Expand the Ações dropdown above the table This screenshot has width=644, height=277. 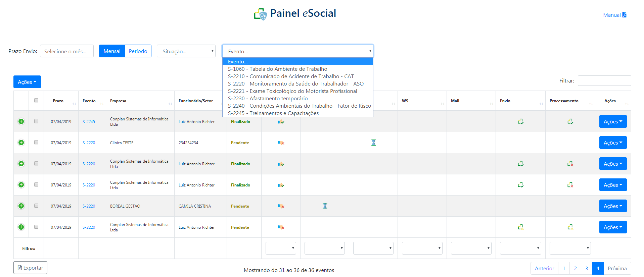point(27,82)
